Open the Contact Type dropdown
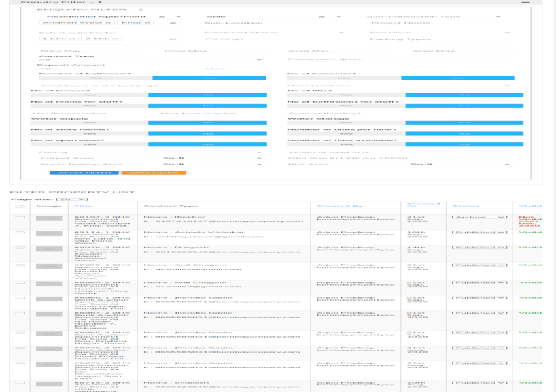This screenshot has width=556, height=392. [150, 60]
